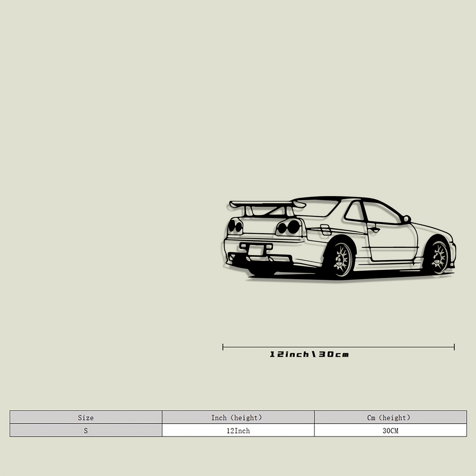This screenshot has height=476, width=476.
Task: Click the 'Size' table header cell
Action: tap(86, 417)
